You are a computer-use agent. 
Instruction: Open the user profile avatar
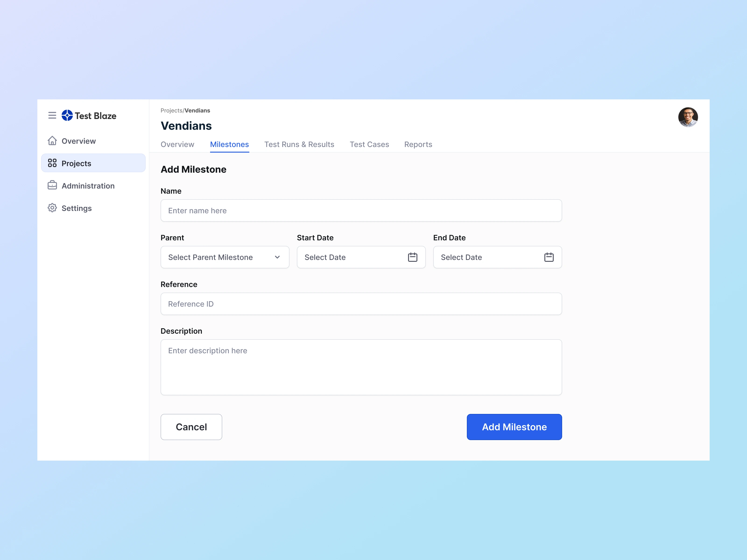coord(688,117)
